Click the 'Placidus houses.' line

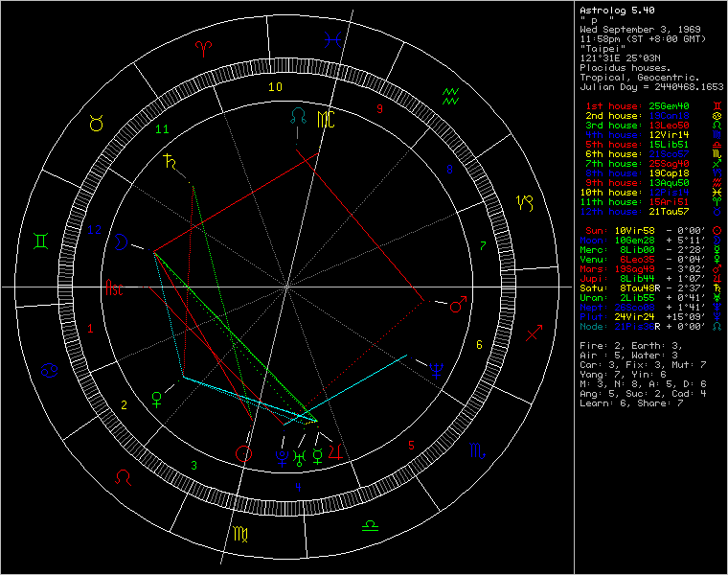626,68
